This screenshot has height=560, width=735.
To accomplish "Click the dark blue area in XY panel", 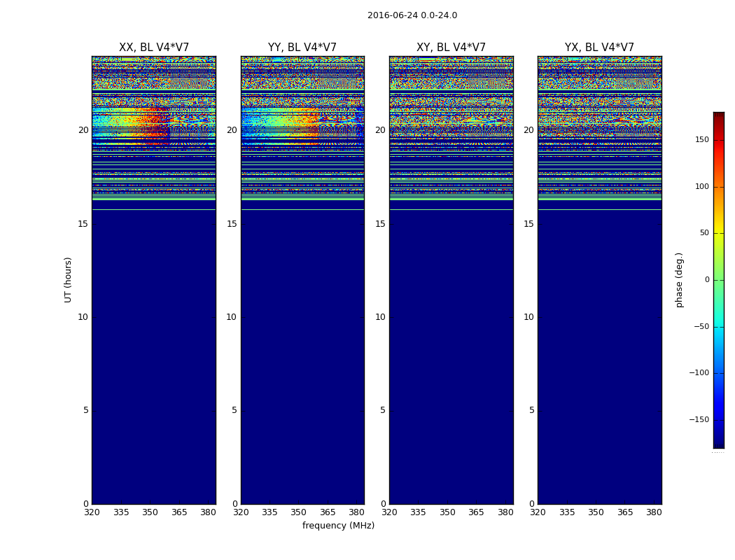I will (x=451, y=356).
